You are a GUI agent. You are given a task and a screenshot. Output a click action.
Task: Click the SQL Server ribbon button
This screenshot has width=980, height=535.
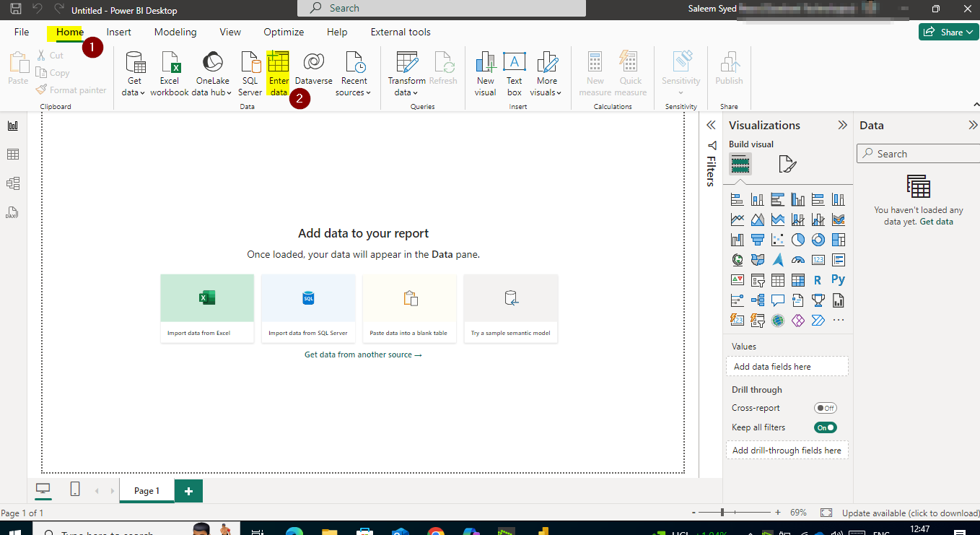250,74
